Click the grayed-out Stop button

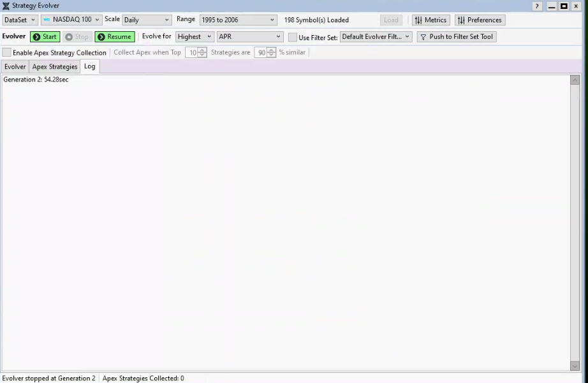(77, 37)
